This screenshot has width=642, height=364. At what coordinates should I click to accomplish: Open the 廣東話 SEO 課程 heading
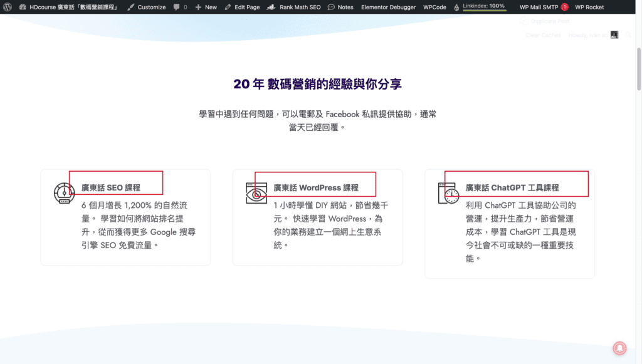coord(111,188)
